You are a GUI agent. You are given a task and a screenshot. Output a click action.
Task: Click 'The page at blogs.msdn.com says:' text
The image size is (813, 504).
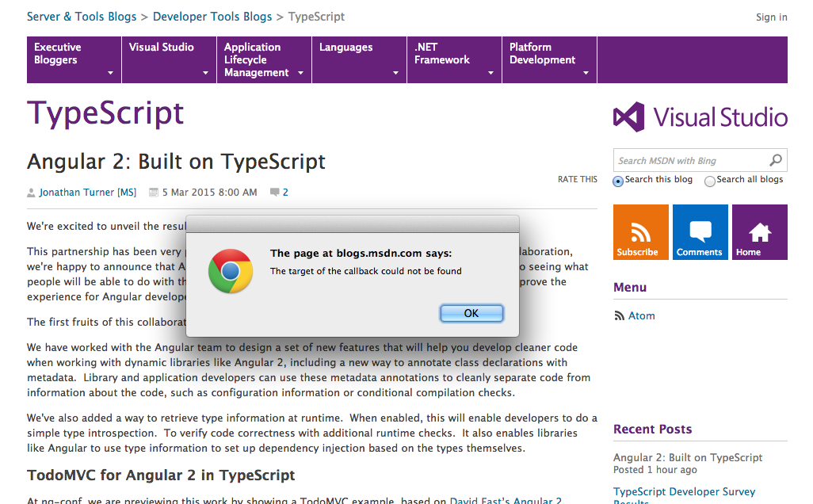[361, 254]
